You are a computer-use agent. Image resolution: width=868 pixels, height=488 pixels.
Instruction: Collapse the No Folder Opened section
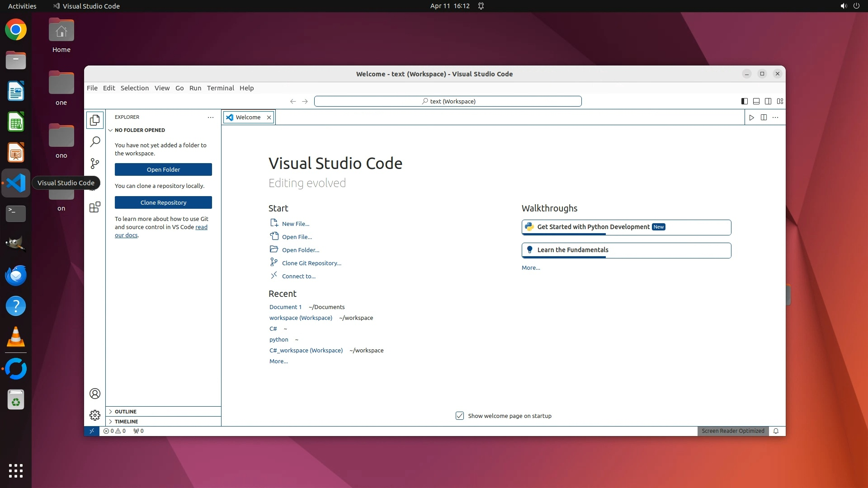[x=140, y=130]
